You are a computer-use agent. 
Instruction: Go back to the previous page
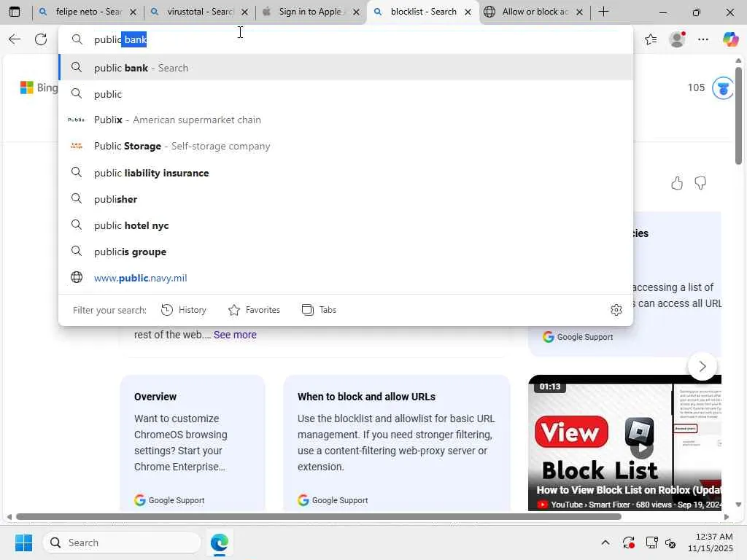15,39
